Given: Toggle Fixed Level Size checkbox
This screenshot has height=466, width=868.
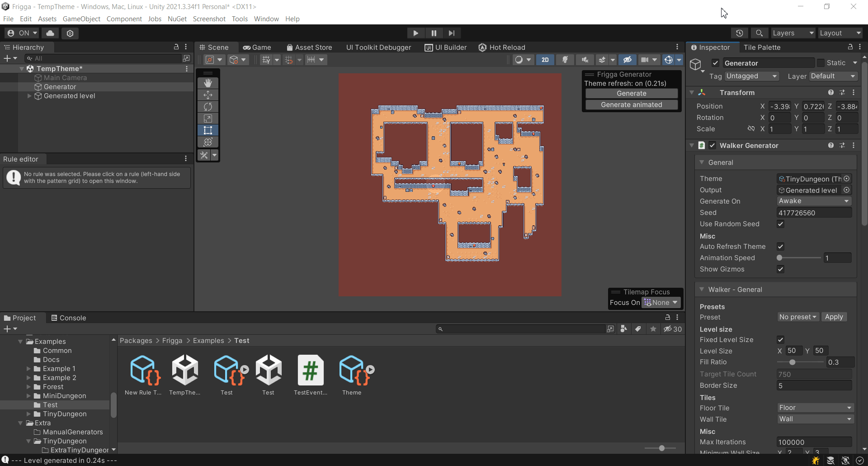Looking at the screenshot, I should (x=780, y=340).
